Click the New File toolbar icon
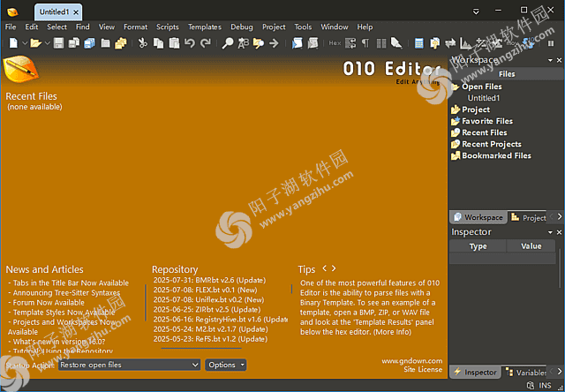The width and height of the screenshot is (565, 392). point(13,43)
